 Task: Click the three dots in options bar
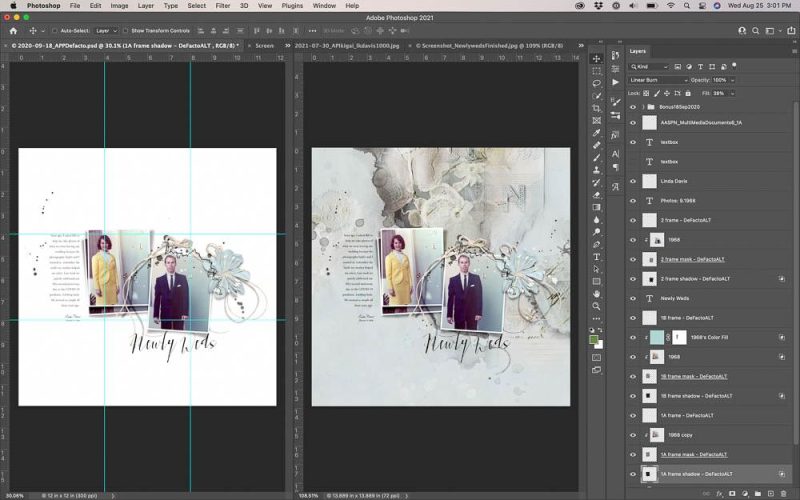312,31
